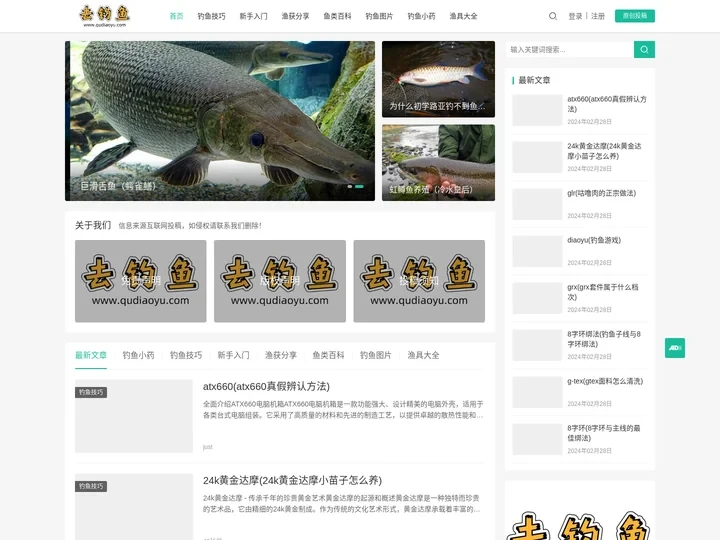
Task: Click the 24k黄金达摩 main article excerpt text
Action: coord(342,504)
